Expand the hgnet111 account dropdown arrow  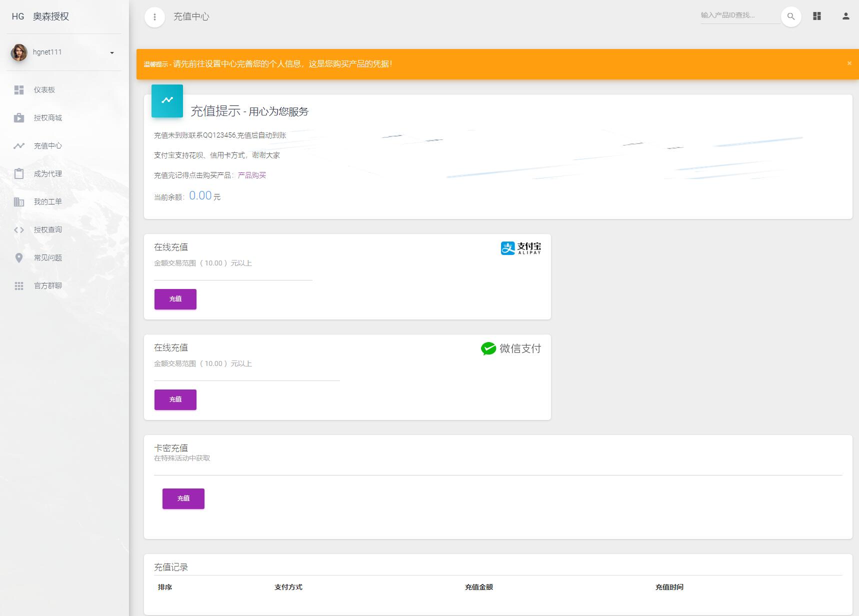[x=112, y=52]
